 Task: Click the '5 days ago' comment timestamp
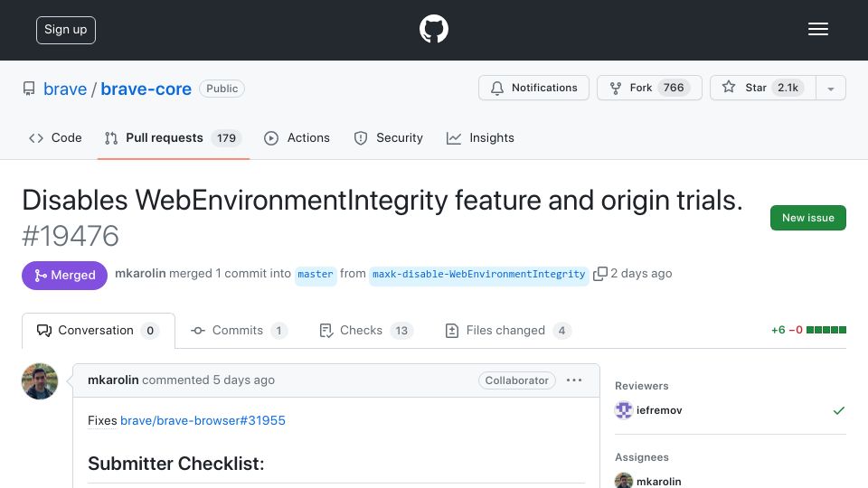point(243,380)
